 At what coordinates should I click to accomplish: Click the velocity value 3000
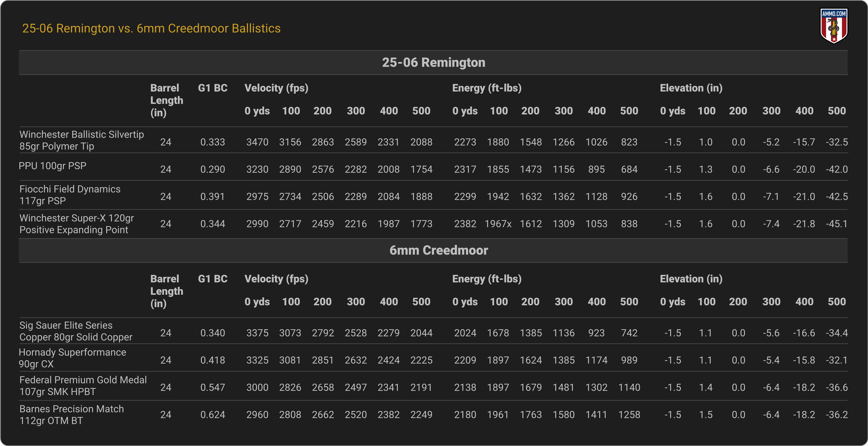point(257,387)
